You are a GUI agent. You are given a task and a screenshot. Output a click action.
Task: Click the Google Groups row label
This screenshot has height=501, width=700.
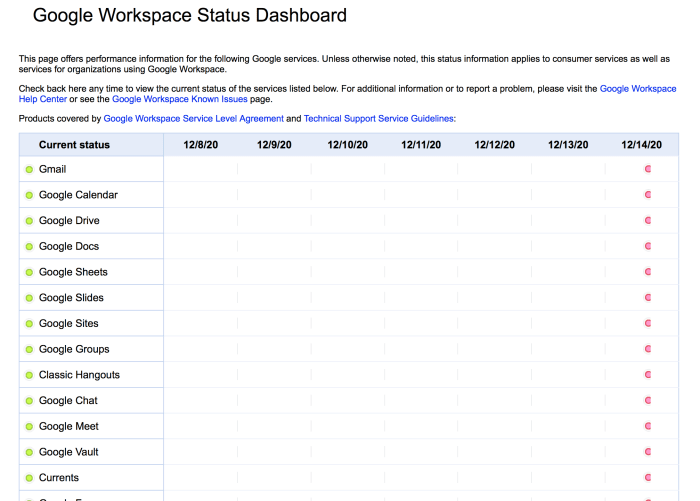(x=74, y=349)
